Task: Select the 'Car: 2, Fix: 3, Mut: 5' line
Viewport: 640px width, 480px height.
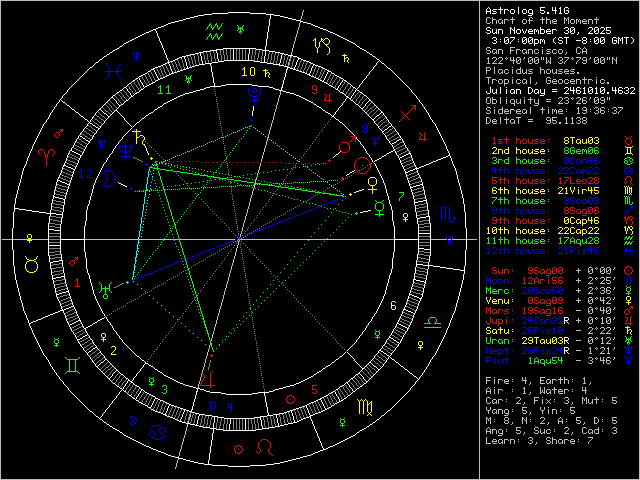Action: coord(551,401)
